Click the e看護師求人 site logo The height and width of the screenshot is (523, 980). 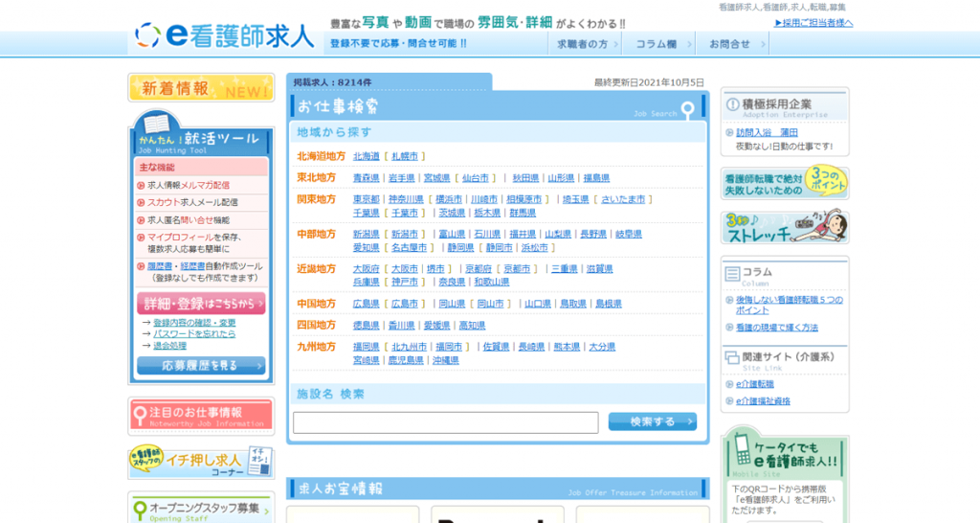(x=224, y=35)
